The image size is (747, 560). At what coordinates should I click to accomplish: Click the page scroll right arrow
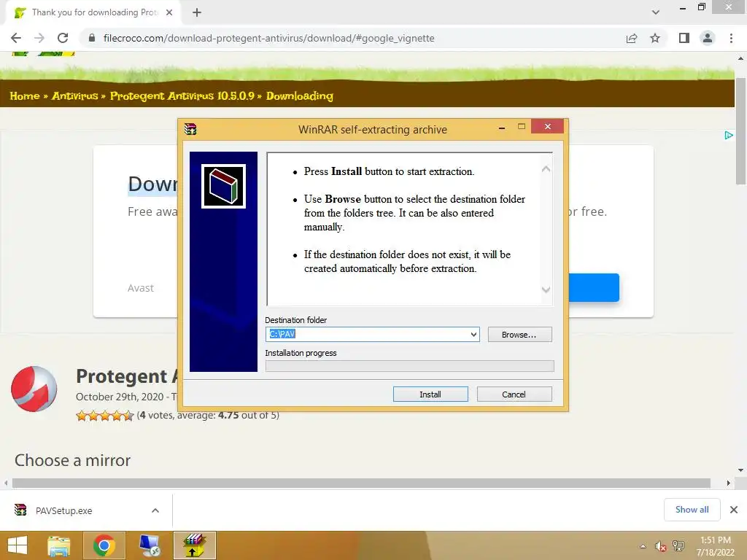729,483
